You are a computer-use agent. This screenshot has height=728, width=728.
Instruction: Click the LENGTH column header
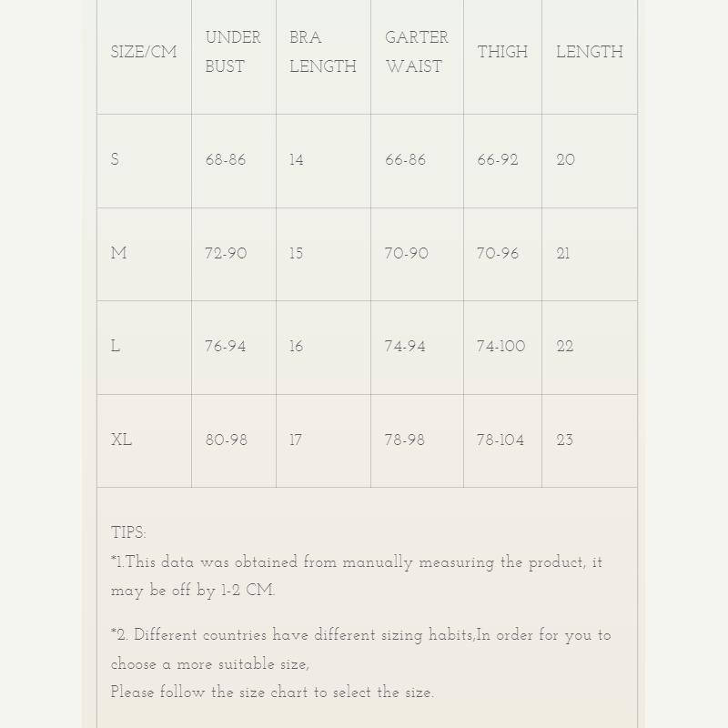click(589, 53)
